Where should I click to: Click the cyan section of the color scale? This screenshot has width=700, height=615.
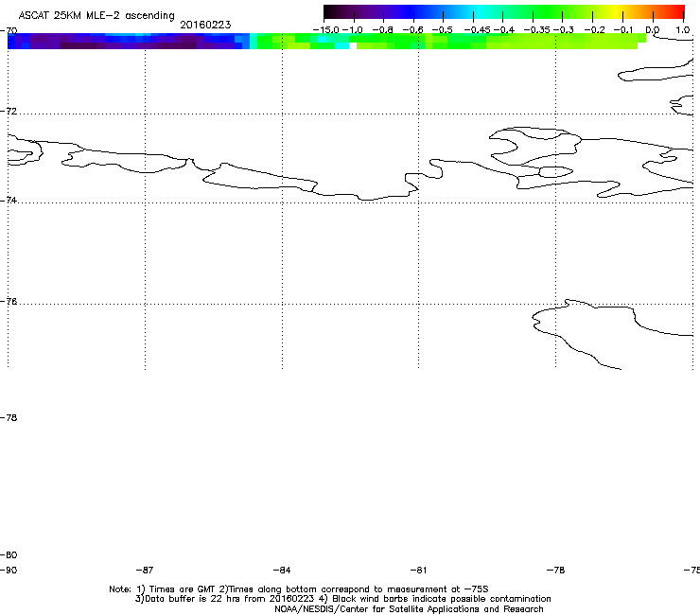(x=480, y=11)
